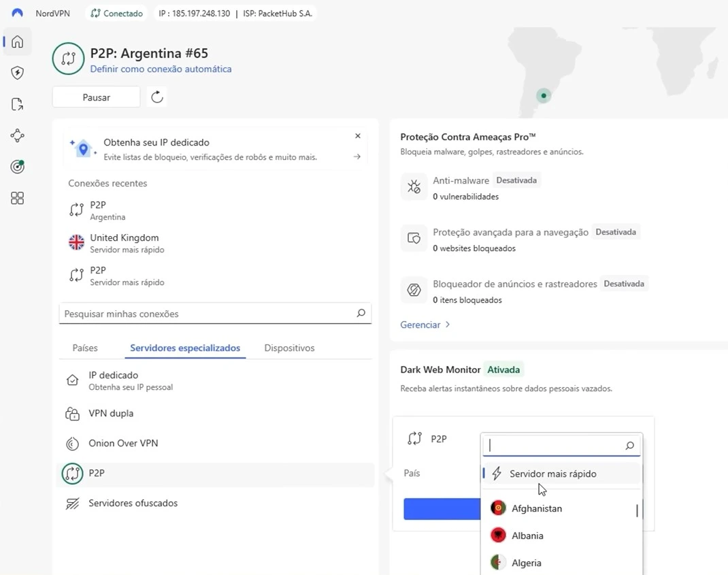Screen dimensions: 728x575
Task: Reconnect to recent P2P Argentina connection
Action: click(x=215, y=210)
